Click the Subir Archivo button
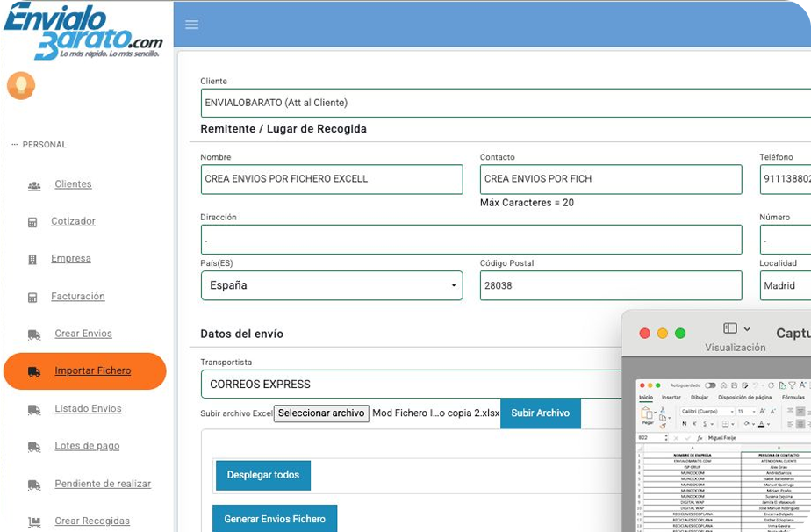 (x=540, y=413)
